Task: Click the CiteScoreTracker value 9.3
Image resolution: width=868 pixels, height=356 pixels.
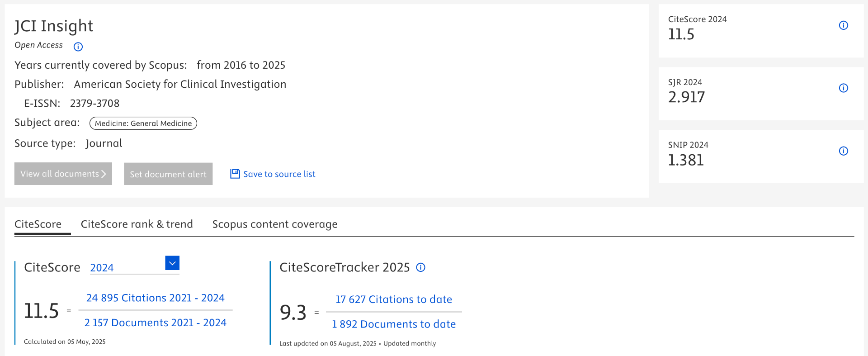Action: 293,313
